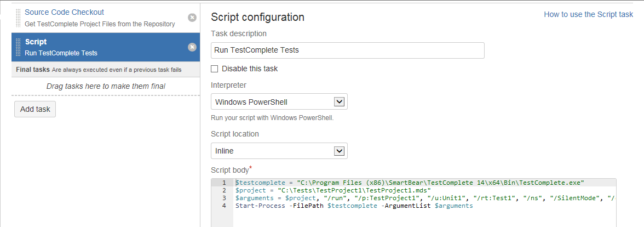The height and width of the screenshot is (227, 644).
Task: Open How to use the Script task link
Action: pos(588,15)
